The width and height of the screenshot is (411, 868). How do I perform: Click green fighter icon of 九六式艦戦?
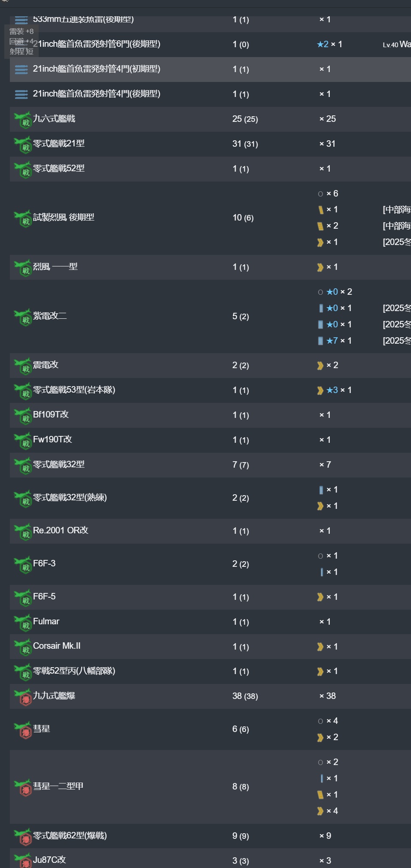click(22, 120)
